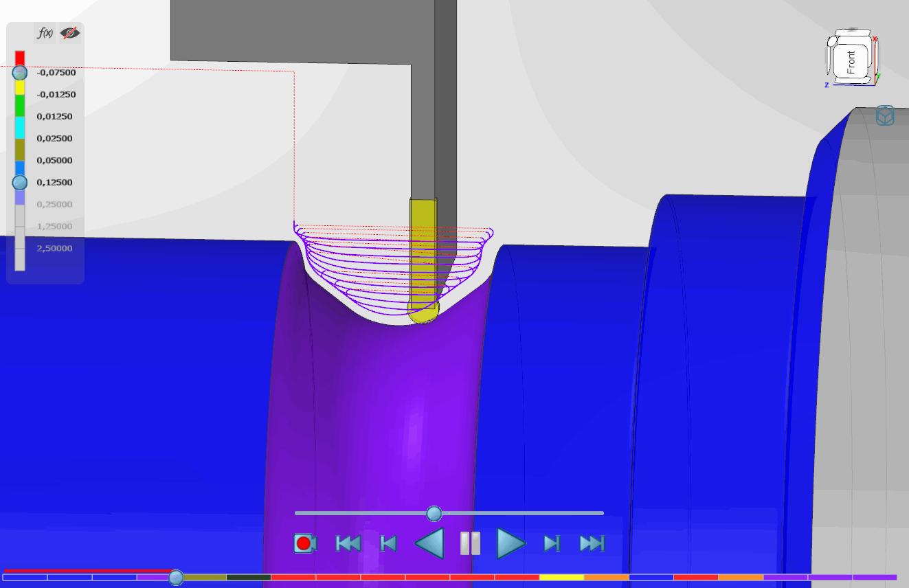Click the top face of view cube
This screenshot has height=588, width=909.
851,35
